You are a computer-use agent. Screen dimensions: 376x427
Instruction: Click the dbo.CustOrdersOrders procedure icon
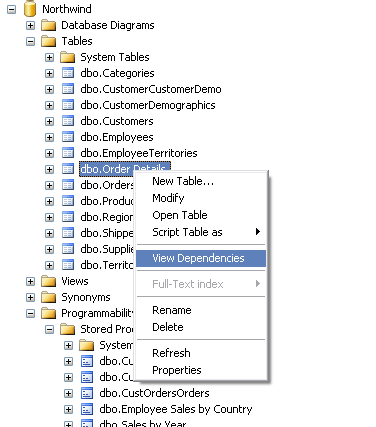87,393
